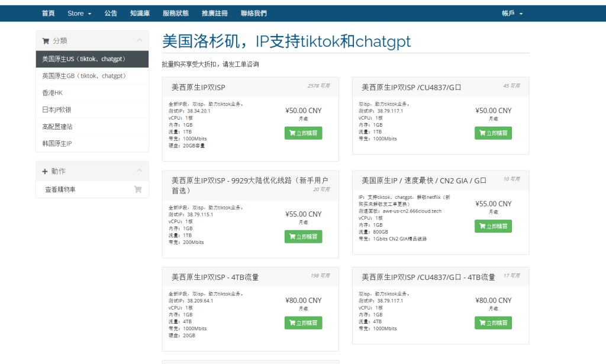Click the 17 可用 stock label

point(511,275)
